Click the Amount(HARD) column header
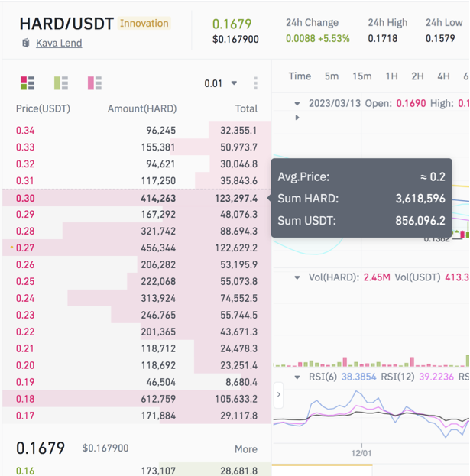This screenshot has width=470, height=476. point(142,108)
